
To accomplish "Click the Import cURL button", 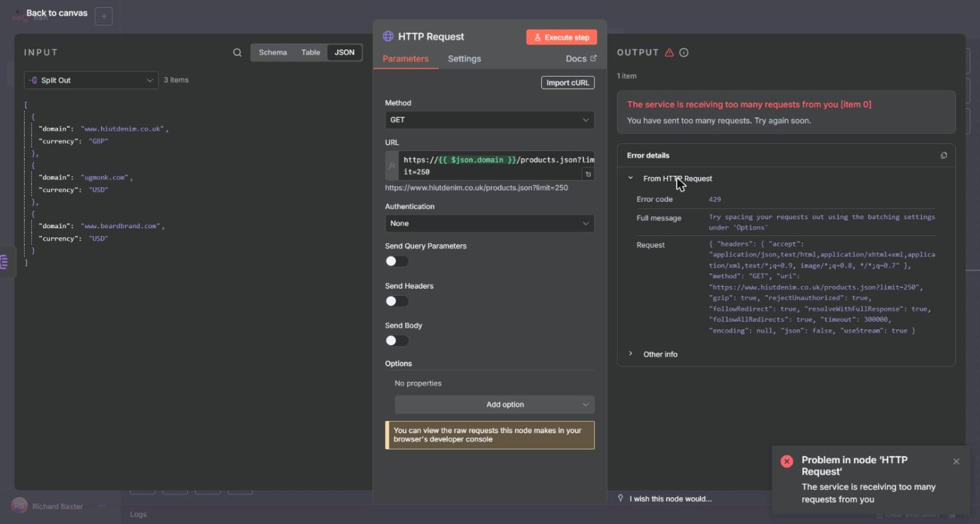I will [x=568, y=82].
